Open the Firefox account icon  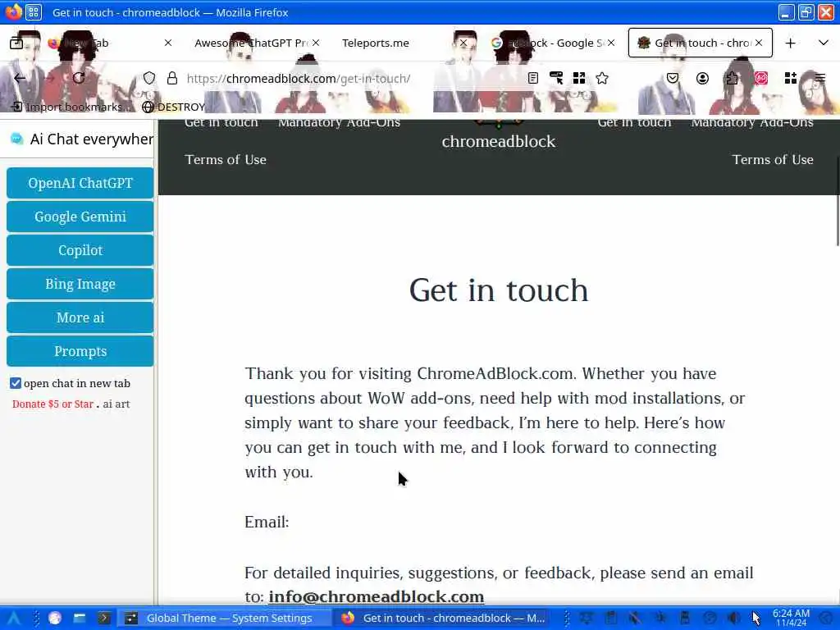coord(702,78)
